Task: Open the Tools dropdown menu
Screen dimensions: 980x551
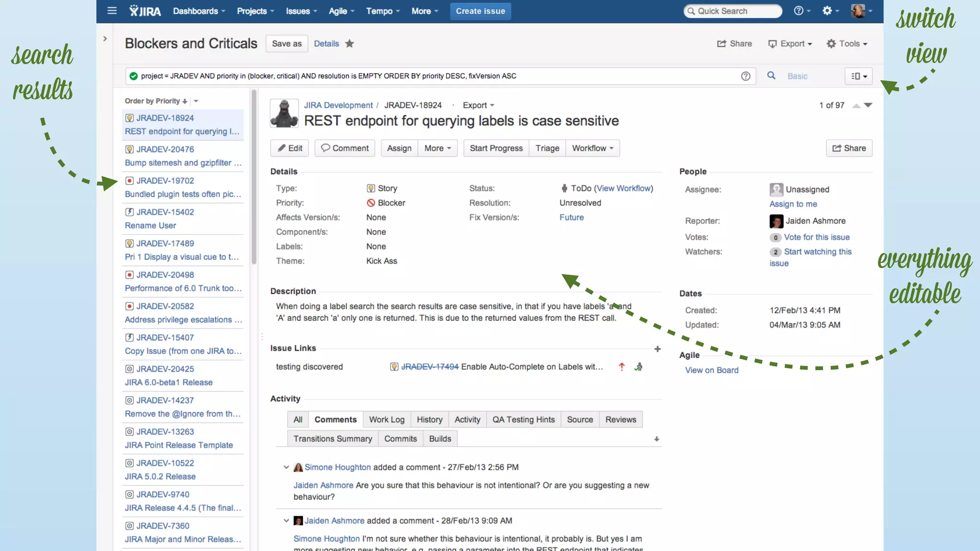Action: pos(847,44)
